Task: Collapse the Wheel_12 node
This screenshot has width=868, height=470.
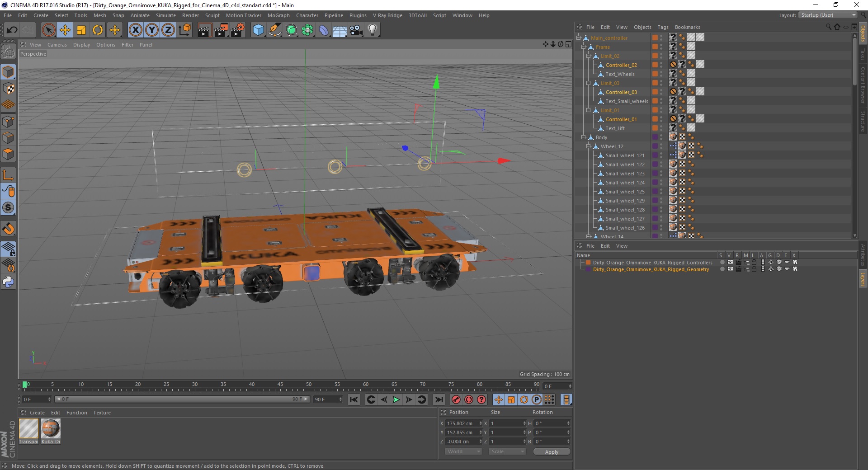Action: pos(588,146)
